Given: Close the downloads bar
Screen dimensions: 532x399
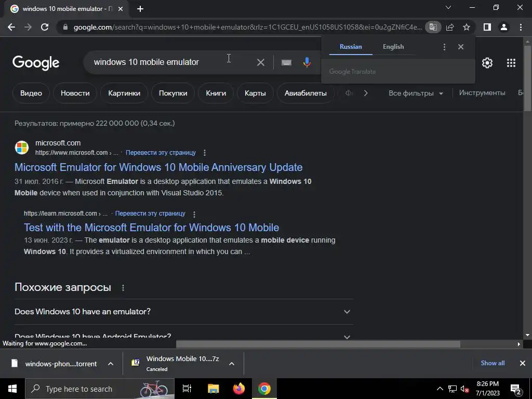Looking at the screenshot, I should click(523, 363).
